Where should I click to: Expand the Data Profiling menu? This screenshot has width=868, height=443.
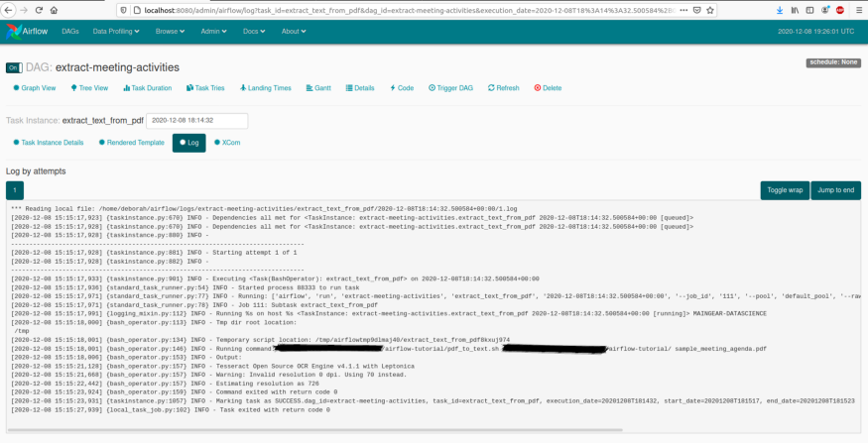pos(116,31)
